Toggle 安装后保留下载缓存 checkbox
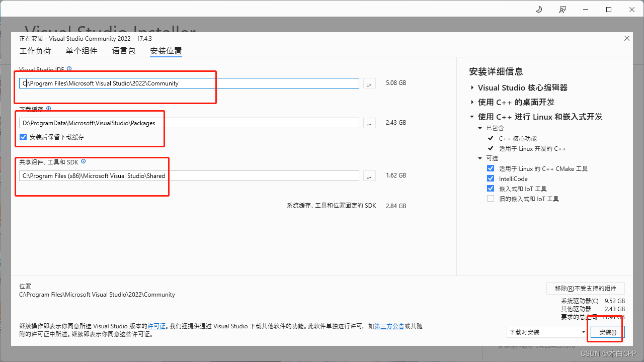Viewport: 644px width, 362px height. 23,137
